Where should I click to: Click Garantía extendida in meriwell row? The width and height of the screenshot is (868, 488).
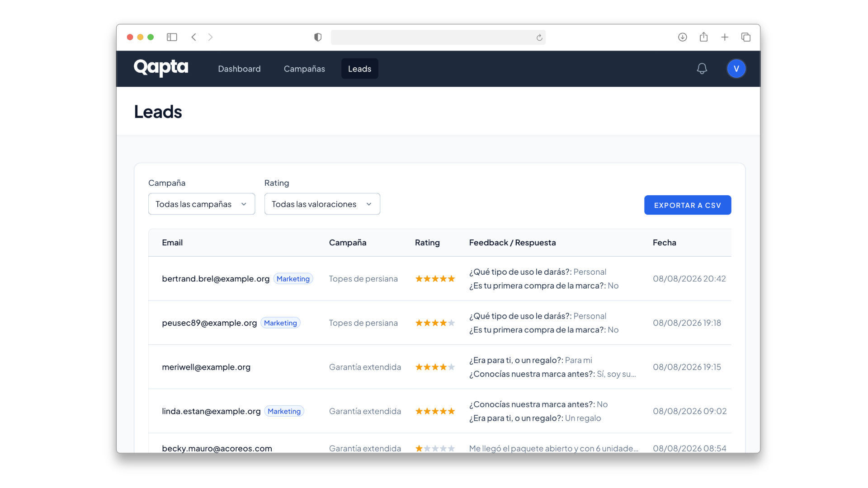tap(365, 367)
